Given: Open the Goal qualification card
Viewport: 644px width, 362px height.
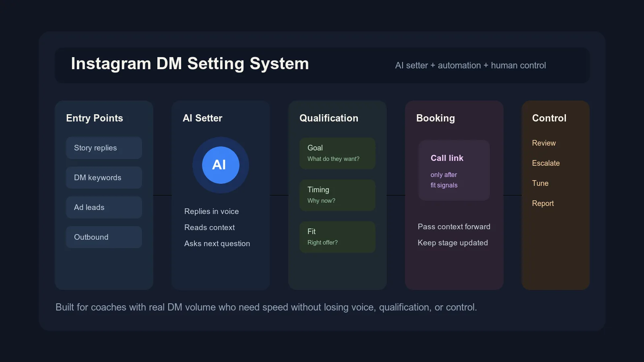Looking at the screenshot, I should point(337,153).
